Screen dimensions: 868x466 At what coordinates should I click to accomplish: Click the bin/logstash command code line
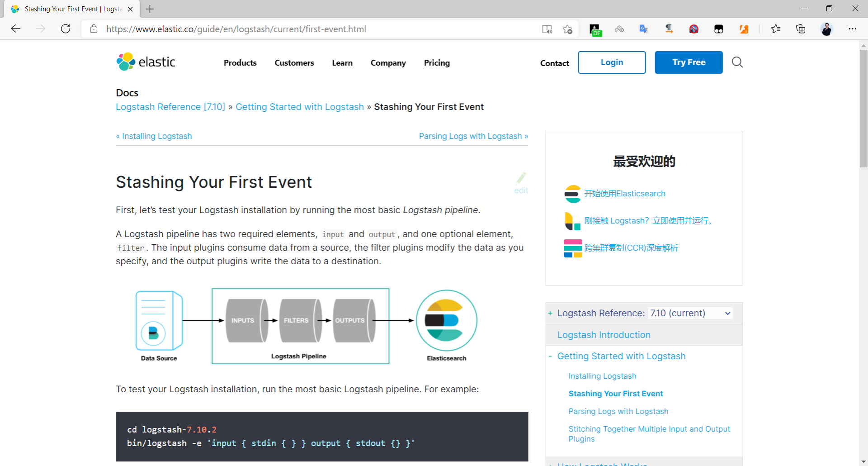[271, 443]
